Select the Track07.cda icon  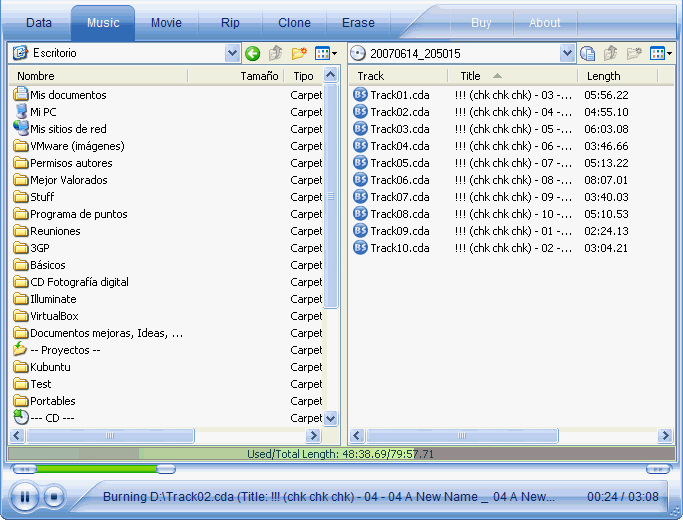pyautogui.click(x=360, y=196)
